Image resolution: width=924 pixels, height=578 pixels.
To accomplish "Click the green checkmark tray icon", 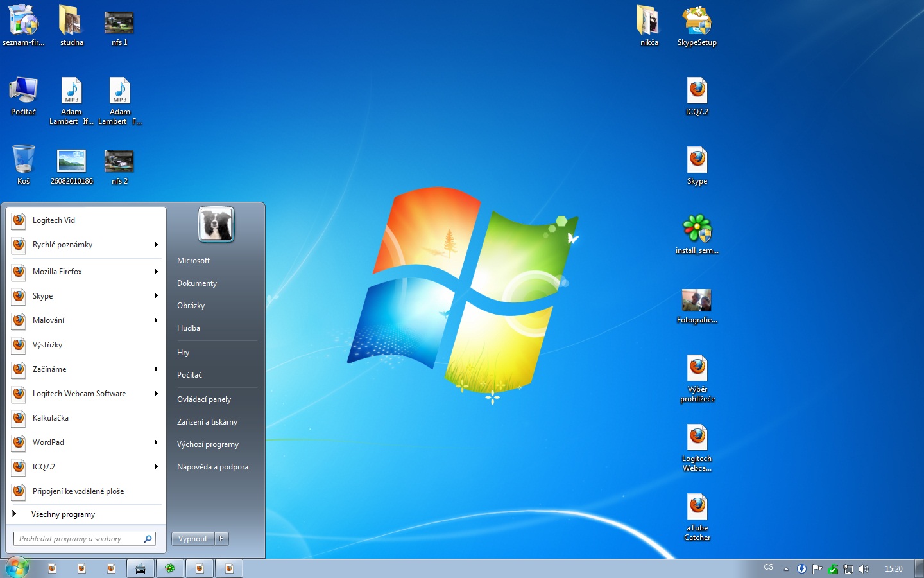I will coord(833,568).
